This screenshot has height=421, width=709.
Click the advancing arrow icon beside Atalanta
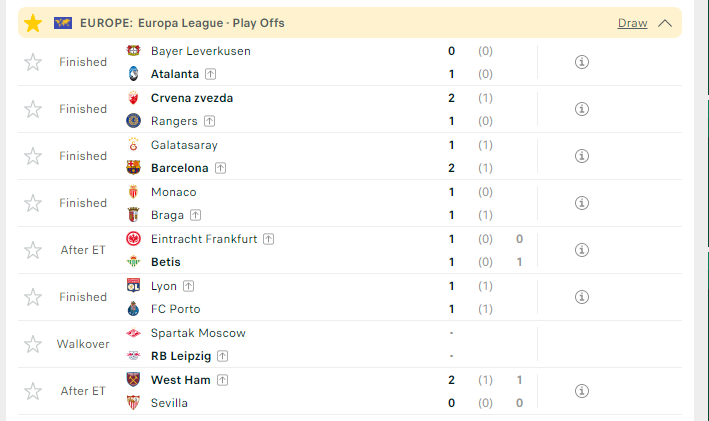click(210, 74)
